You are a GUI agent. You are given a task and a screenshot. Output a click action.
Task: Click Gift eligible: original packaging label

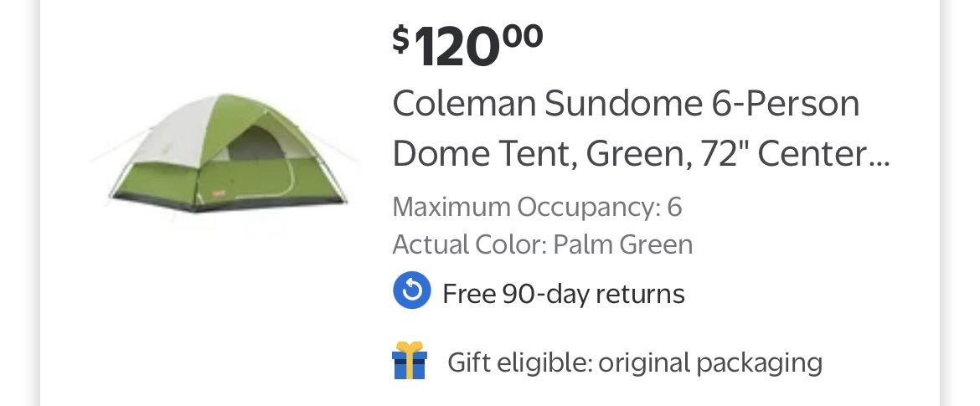(x=634, y=362)
